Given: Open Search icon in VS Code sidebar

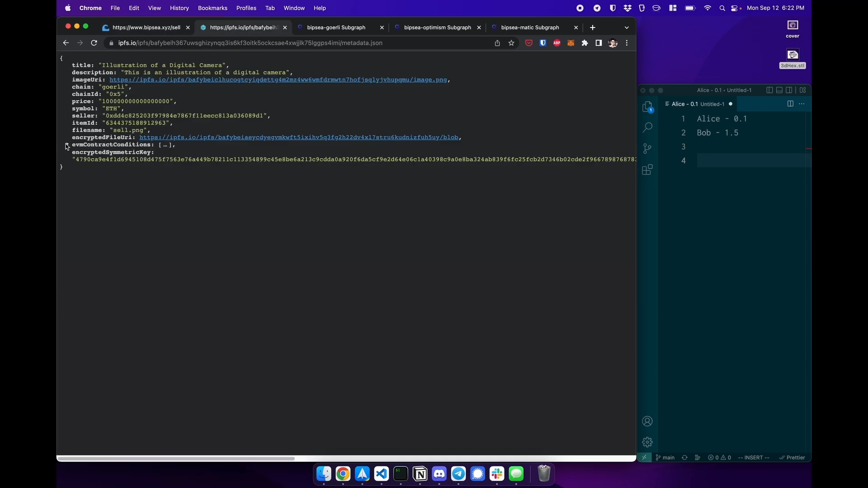Looking at the screenshot, I should point(647,127).
